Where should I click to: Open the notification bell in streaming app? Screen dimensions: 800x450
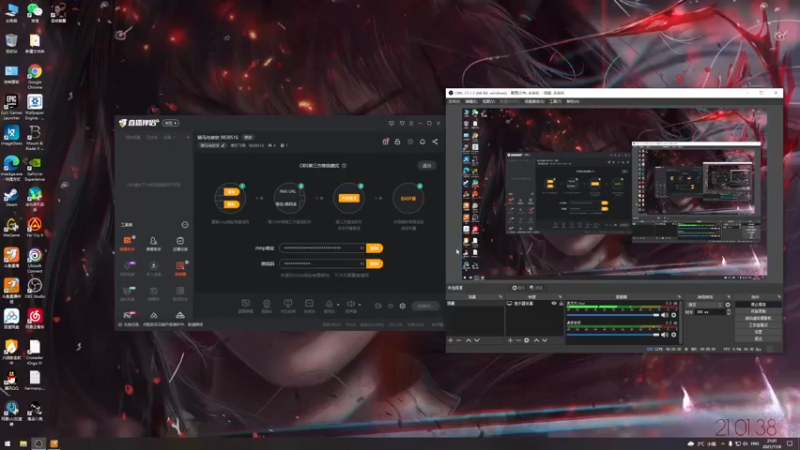tap(422, 142)
